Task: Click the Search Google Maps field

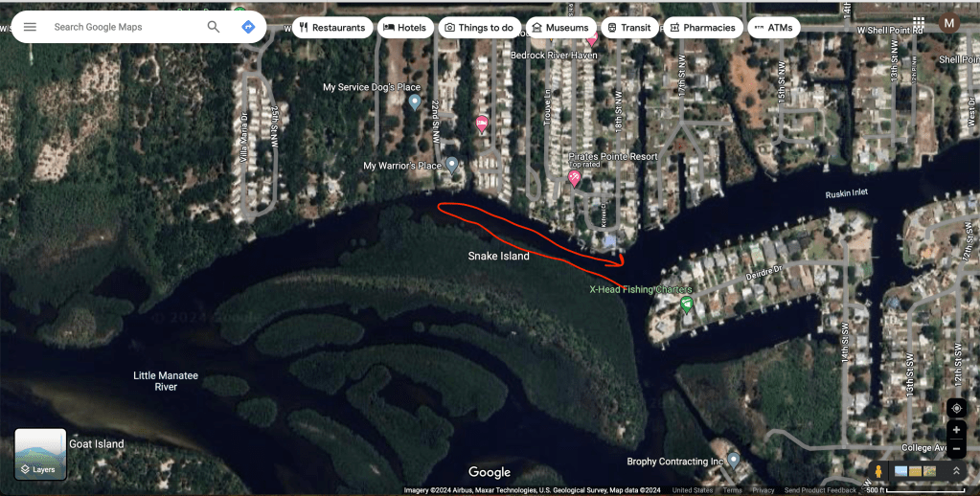Action: (125, 27)
